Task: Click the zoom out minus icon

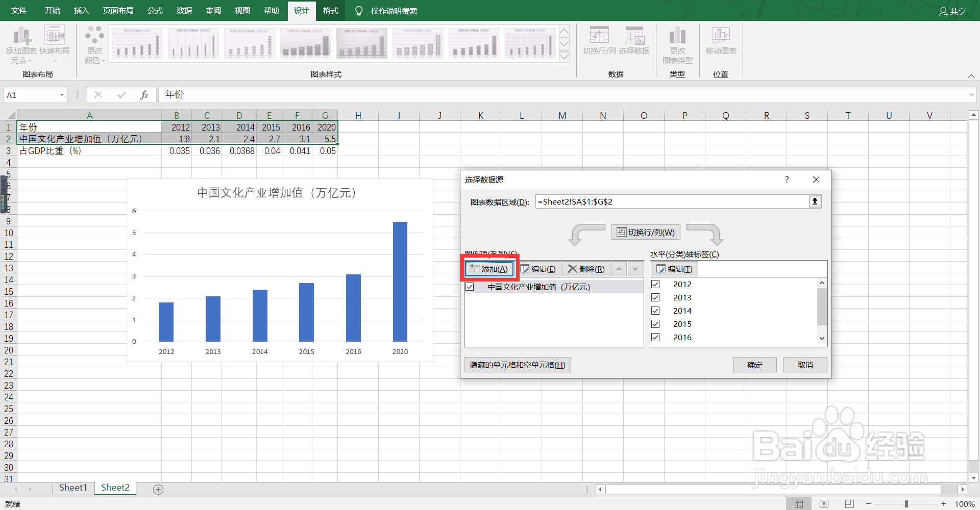Action: point(869,504)
